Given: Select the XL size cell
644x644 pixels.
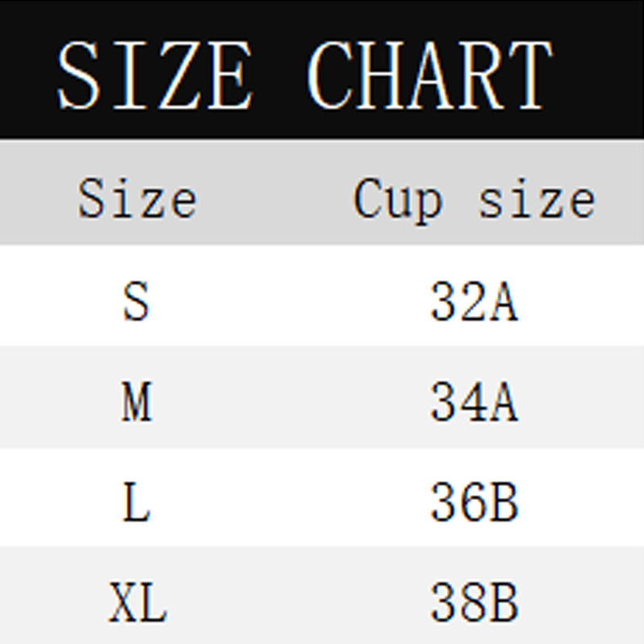Looking at the screenshot, I should click(x=137, y=603).
